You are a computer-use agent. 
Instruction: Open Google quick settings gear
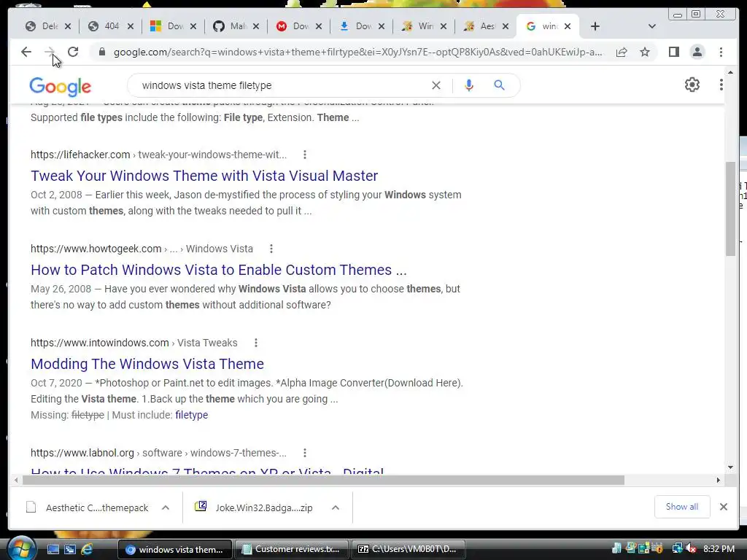[x=692, y=85]
